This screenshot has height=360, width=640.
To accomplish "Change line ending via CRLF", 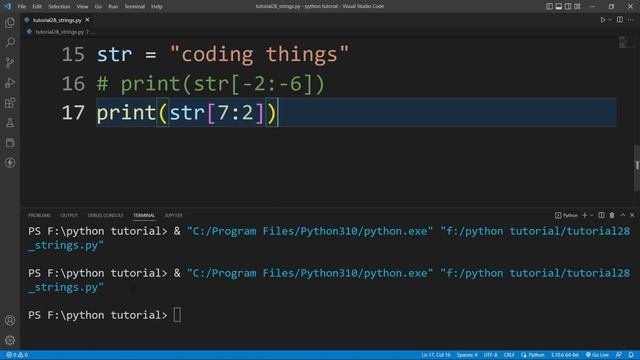I will (x=509, y=355).
